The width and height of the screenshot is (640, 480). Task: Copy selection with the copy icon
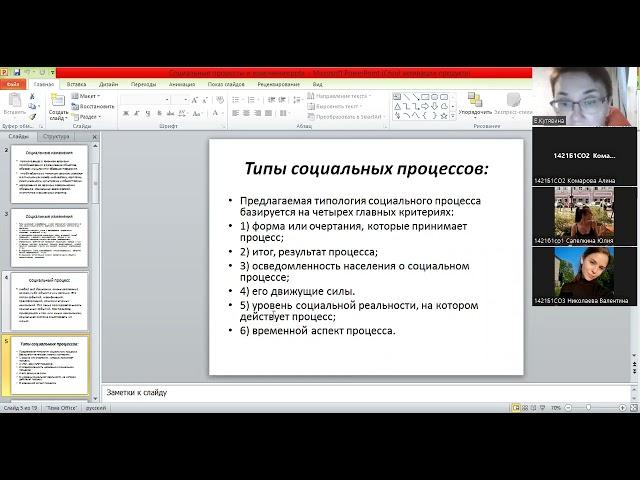click(x=32, y=107)
